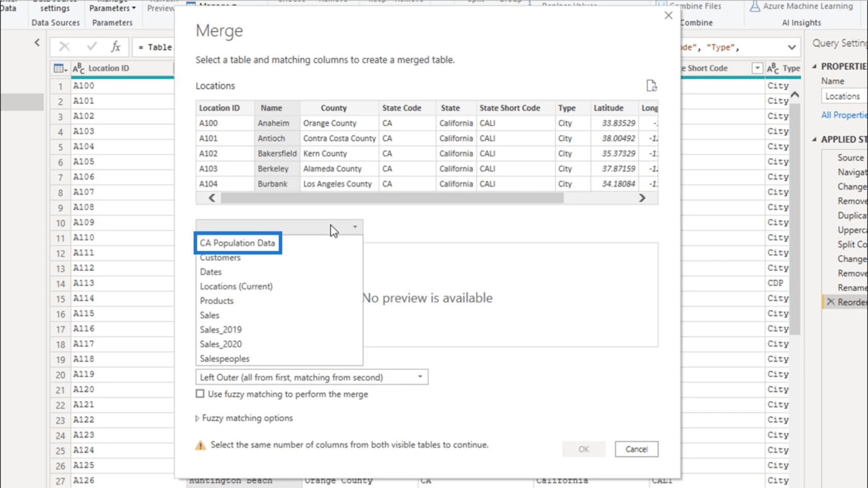The width and height of the screenshot is (868, 488).
Task: Expand Fuzzy matching options
Action: point(244,418)
